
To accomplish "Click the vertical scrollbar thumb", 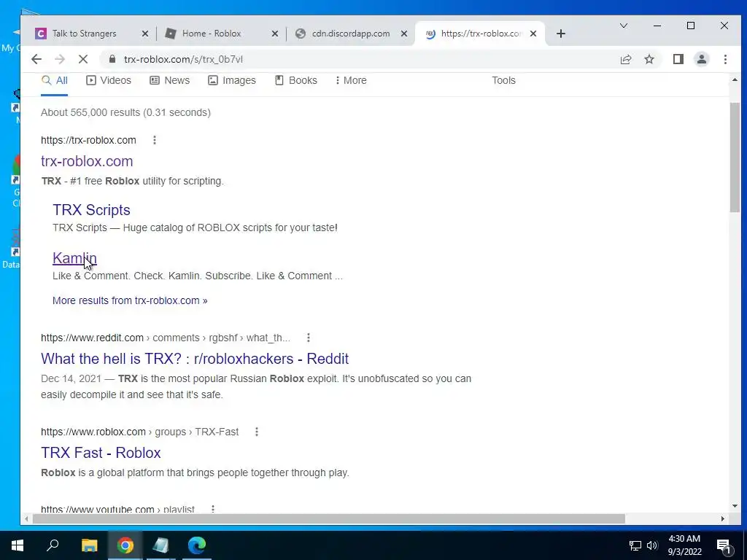I will point(734,157).
